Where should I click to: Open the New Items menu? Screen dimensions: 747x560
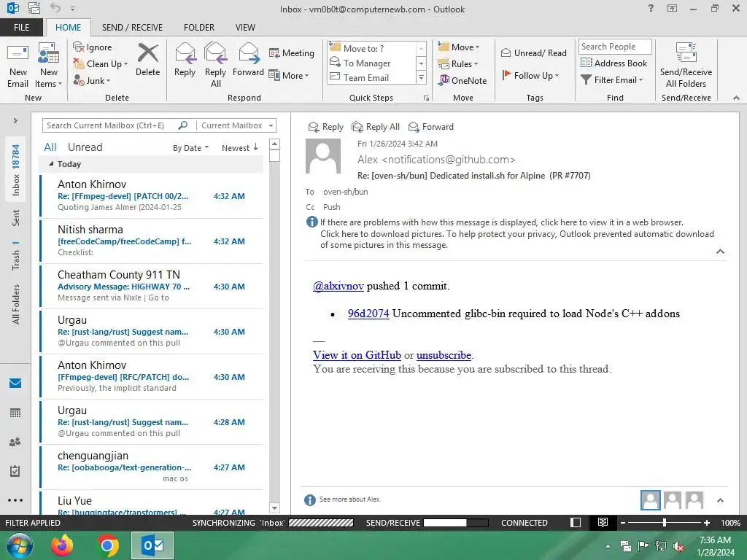(49, 66)
